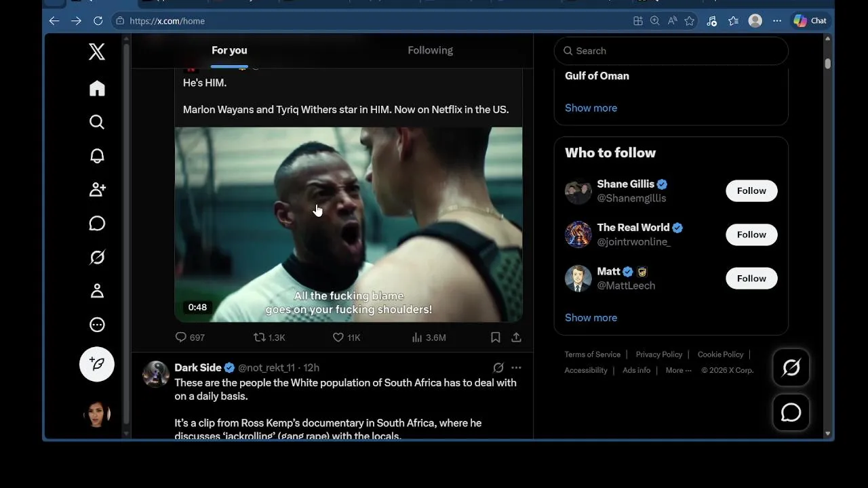
Task: Open Terms of Service link
Action: tap(592, 354)
